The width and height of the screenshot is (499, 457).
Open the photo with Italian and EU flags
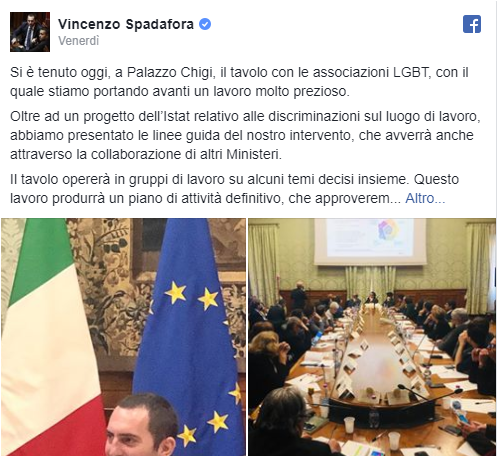coord(123,337)
